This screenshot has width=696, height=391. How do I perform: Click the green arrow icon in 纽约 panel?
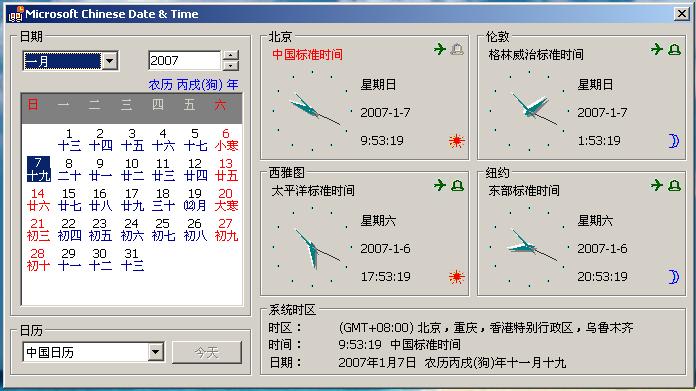(657, 185)
